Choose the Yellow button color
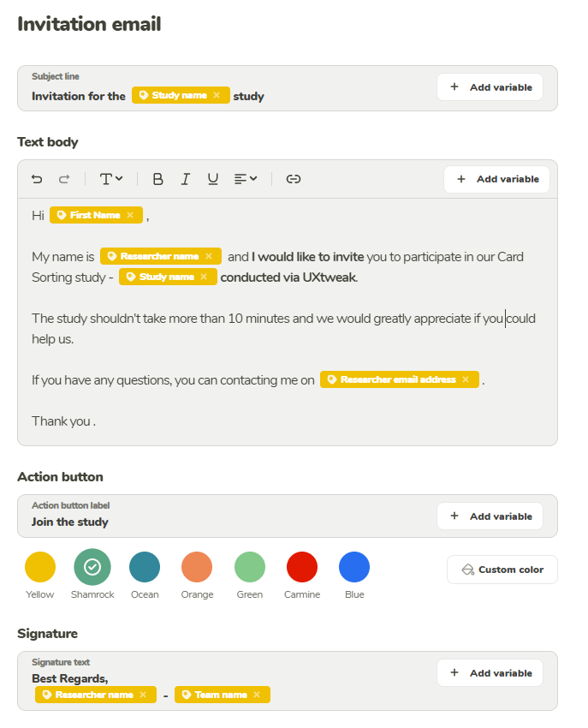This screenshot has height=728, width=588. click(x=40, y=567)
